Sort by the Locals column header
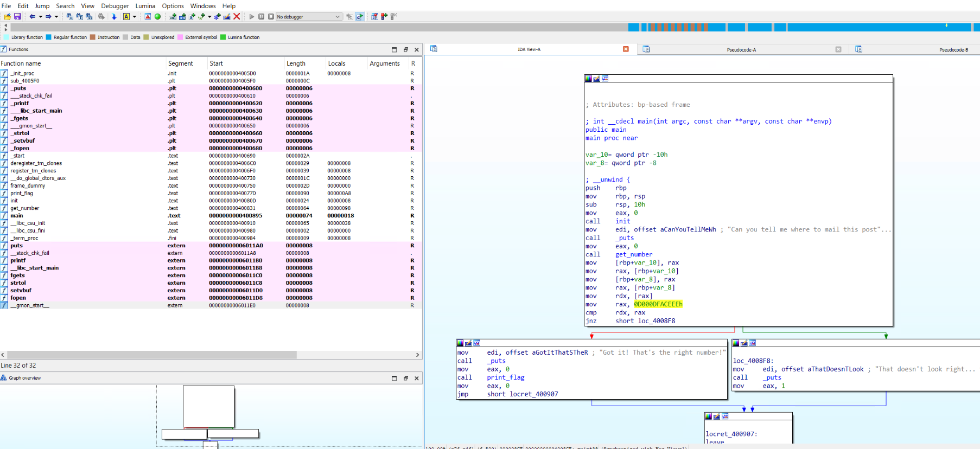This screenshot has width=980, height=449. tap(346, 63)
